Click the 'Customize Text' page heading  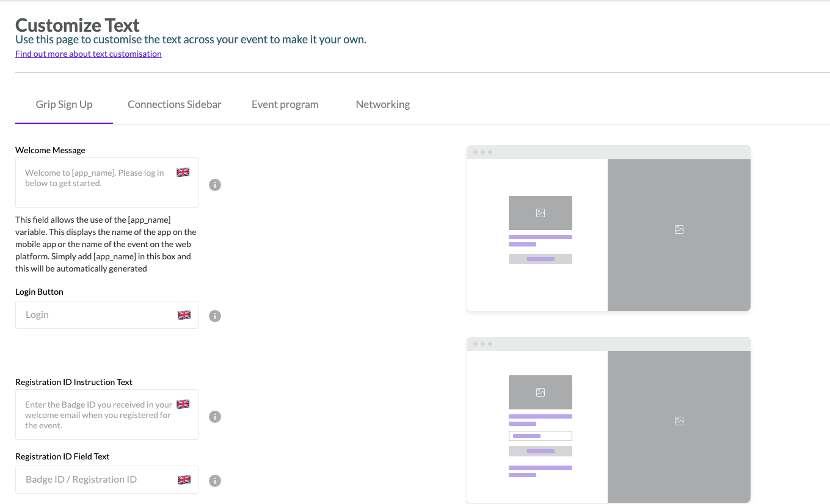click(x=78, y=25)
